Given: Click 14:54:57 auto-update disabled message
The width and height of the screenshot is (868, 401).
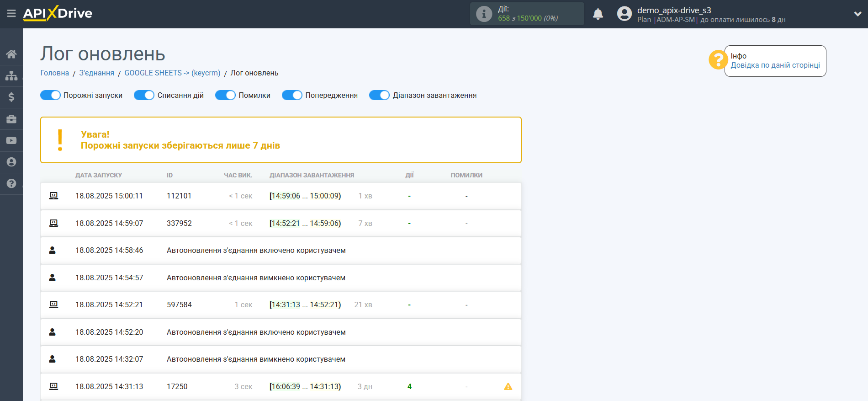Looking at the screenshot, I should [x=256, y=278].
